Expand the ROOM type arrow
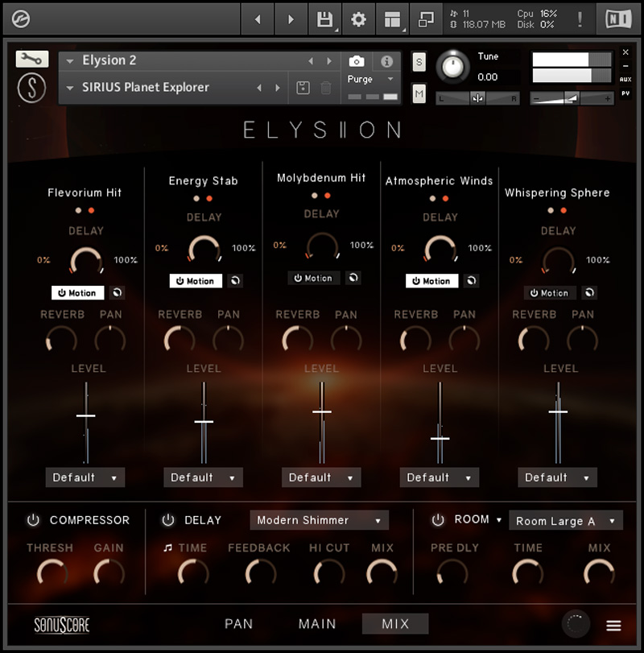644x653 pixels. point(499,519)
